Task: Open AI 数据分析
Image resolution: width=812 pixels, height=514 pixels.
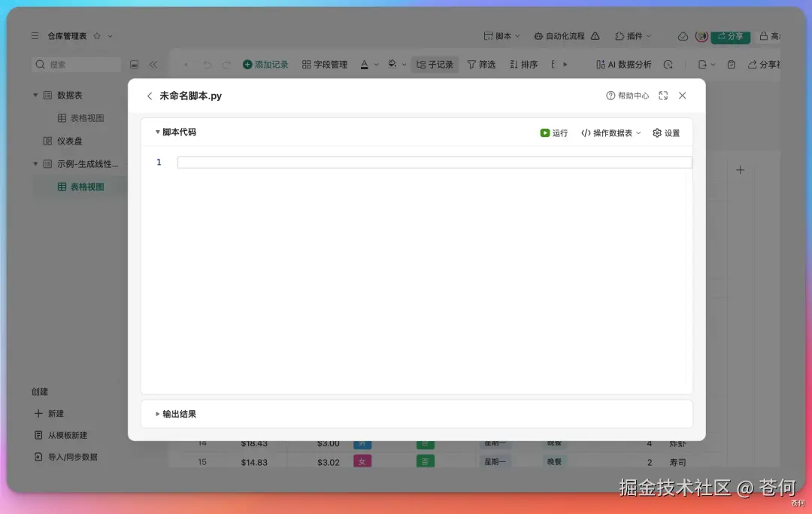Action: point(624,64)
